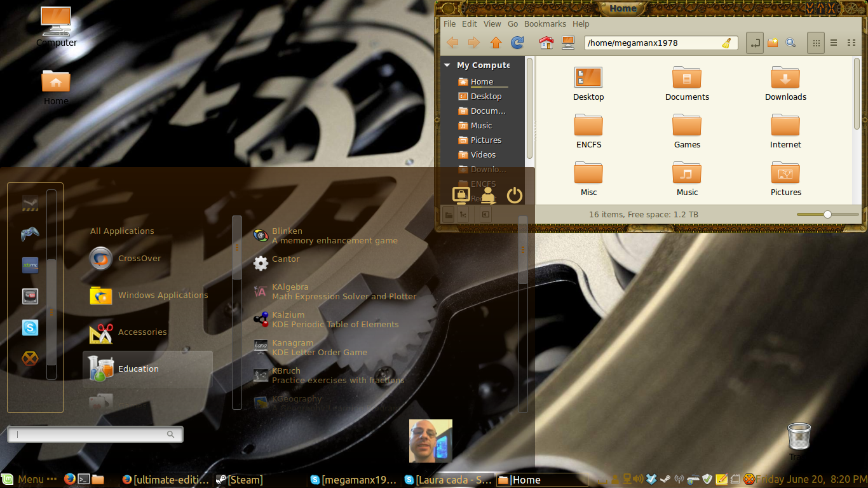Open the home folder via toolbar house icon
Screen dimensions: 868x488
546,43
